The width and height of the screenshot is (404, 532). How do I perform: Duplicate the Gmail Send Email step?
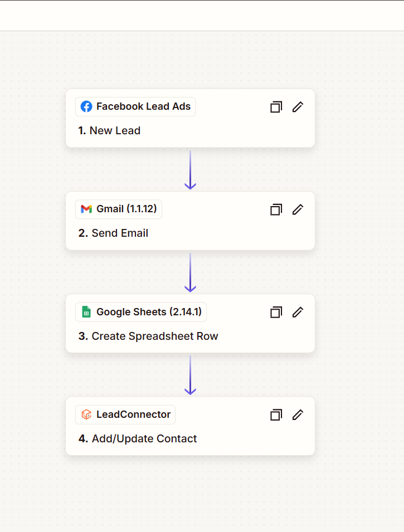[276, 209]
